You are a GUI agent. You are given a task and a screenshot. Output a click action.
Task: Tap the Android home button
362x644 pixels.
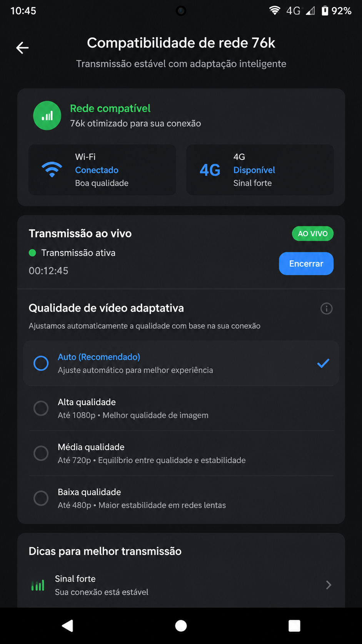181,626
